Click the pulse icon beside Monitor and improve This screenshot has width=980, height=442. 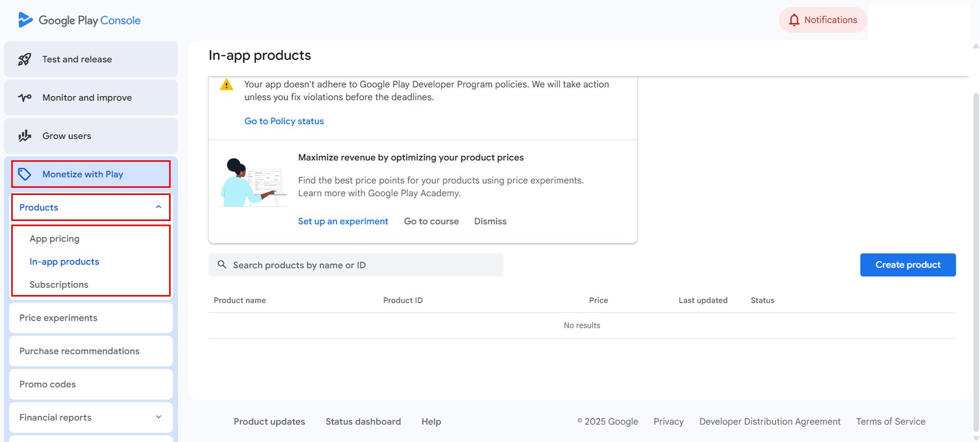click(x=25, y=97)
